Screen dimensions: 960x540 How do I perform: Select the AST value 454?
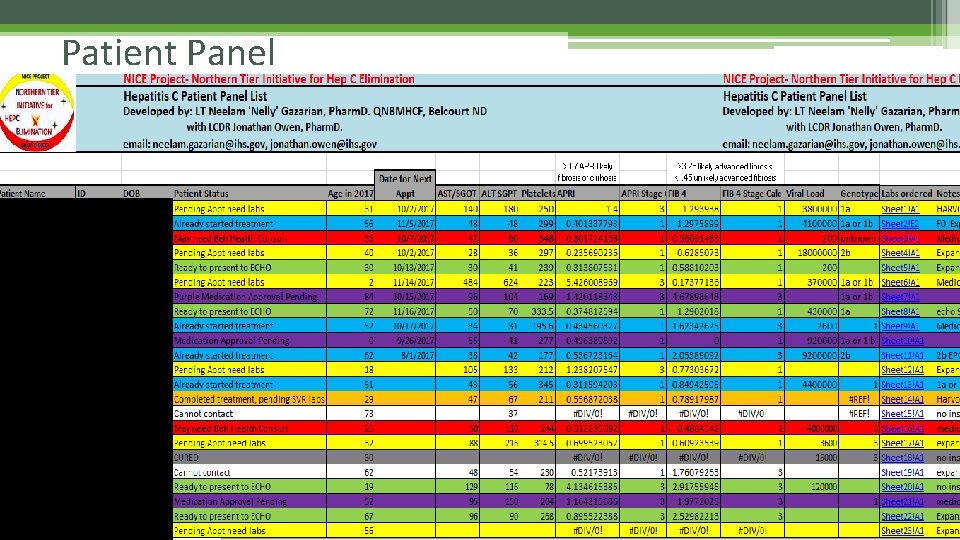457,282
